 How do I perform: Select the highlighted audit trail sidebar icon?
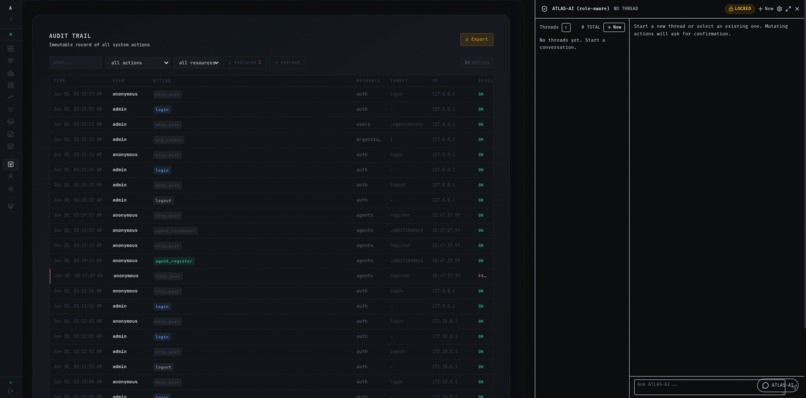tap(11, 165)
